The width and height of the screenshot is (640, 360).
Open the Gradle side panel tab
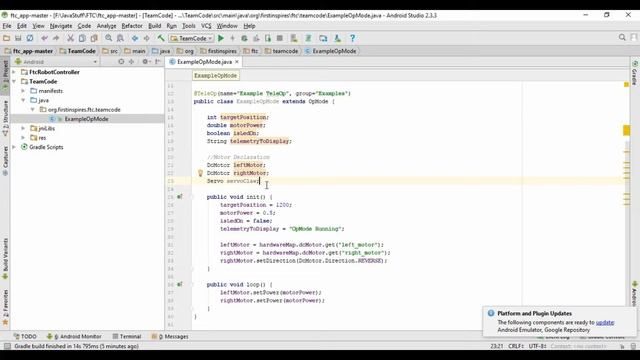click(x=635, y=73)
